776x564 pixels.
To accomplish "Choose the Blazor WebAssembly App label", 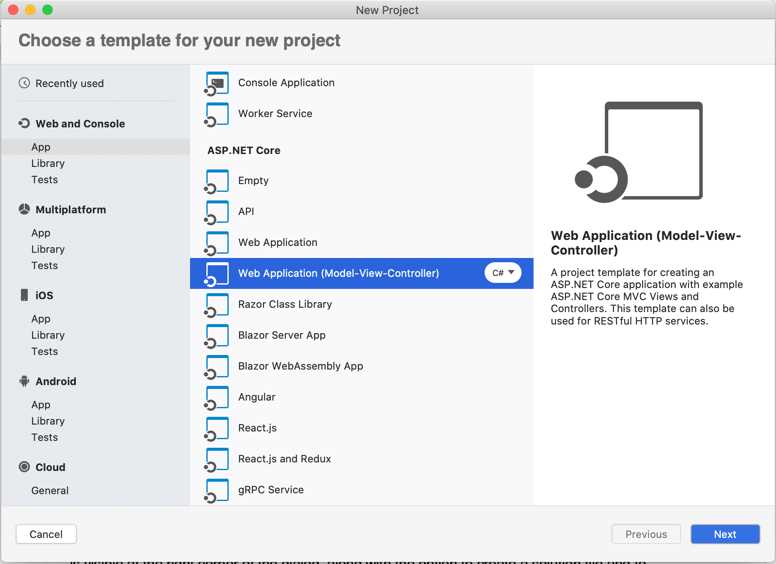I will [301, 366].
